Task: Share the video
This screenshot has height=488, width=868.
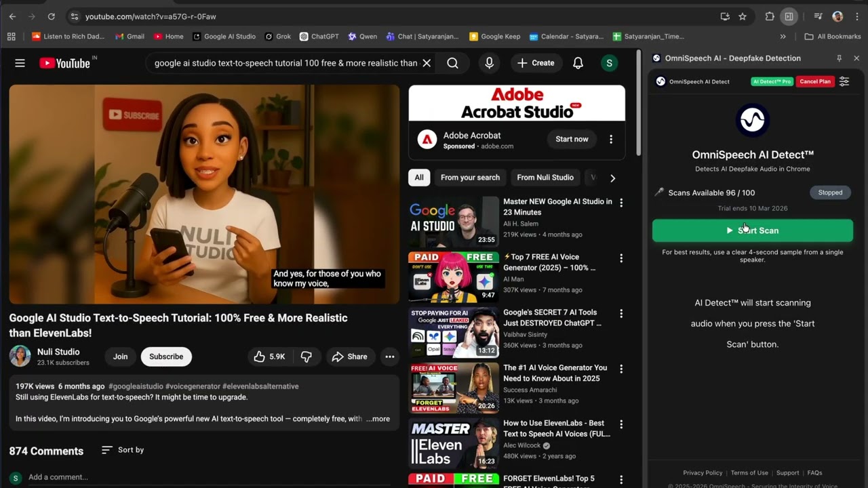Action: [350, 357]
